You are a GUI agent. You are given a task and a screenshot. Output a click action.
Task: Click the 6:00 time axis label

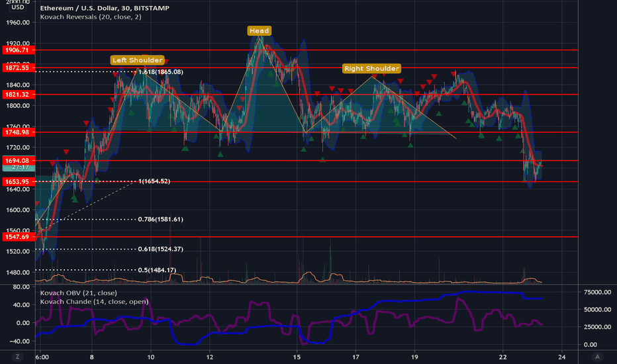point(42,357)
